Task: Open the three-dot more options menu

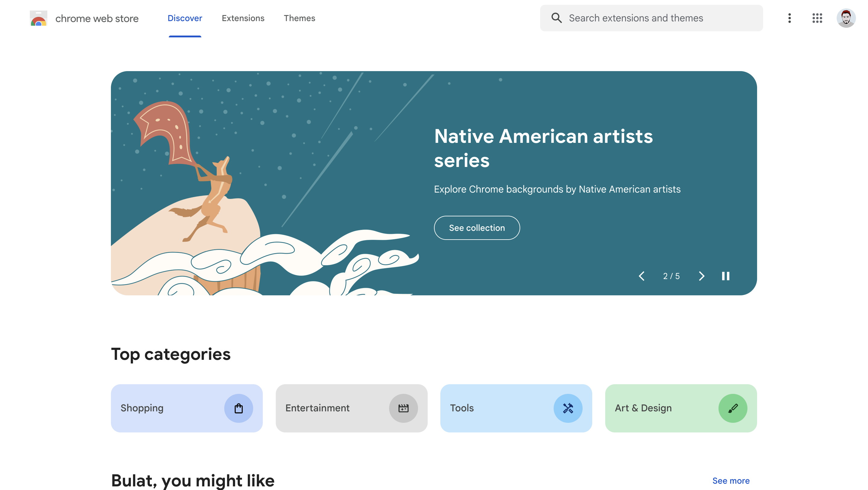Action: pos(789,18)
